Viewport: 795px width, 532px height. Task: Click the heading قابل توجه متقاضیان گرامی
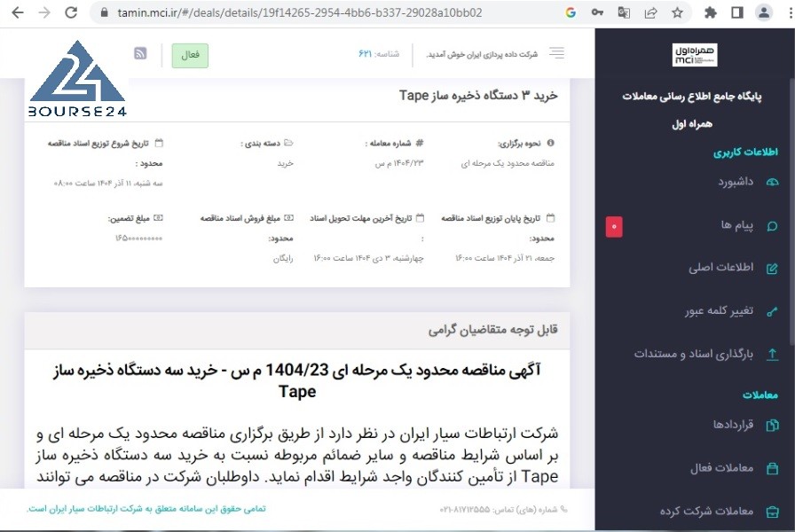coord(492,330)
